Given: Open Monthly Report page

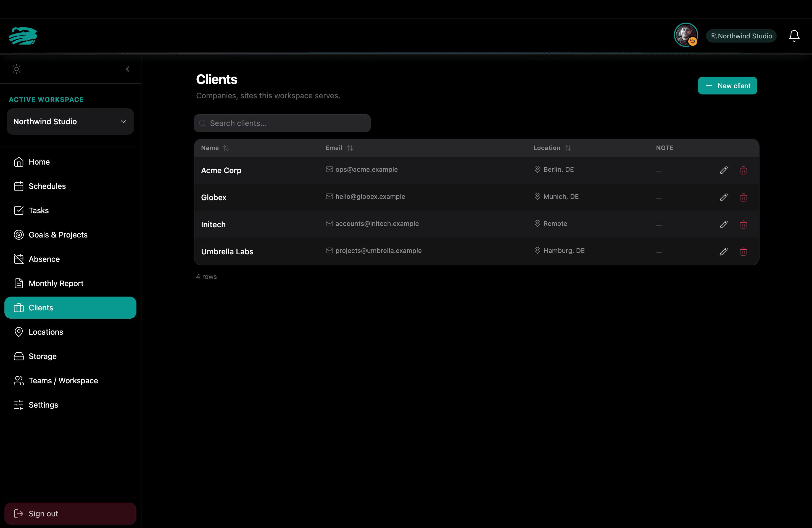Looking at the screenshot, I should tap(70, 283).
